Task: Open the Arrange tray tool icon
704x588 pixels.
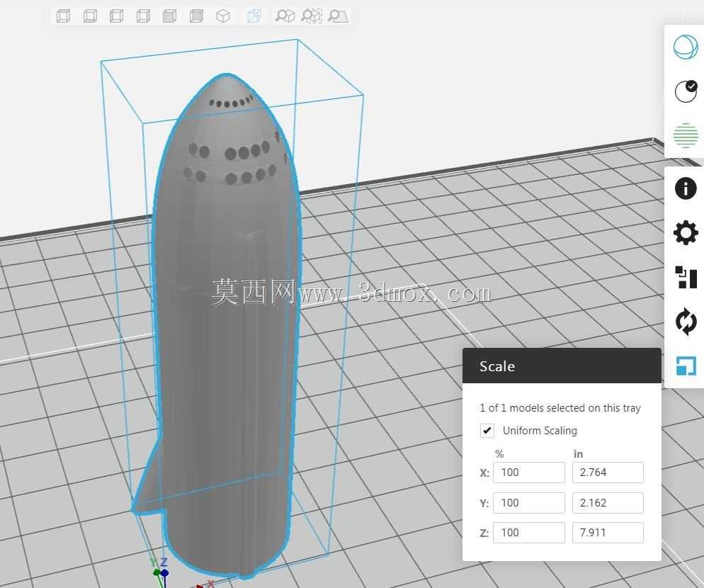Action: pos(686,277)
